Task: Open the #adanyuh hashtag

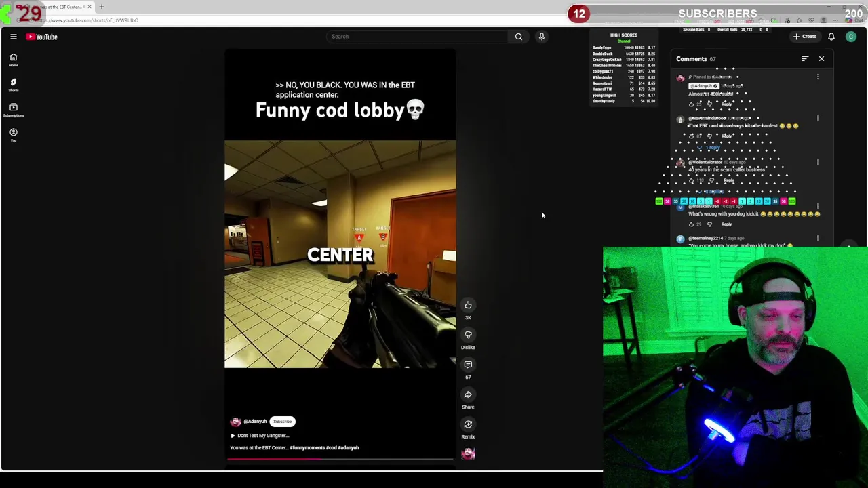Action: [x=349, y=448]
